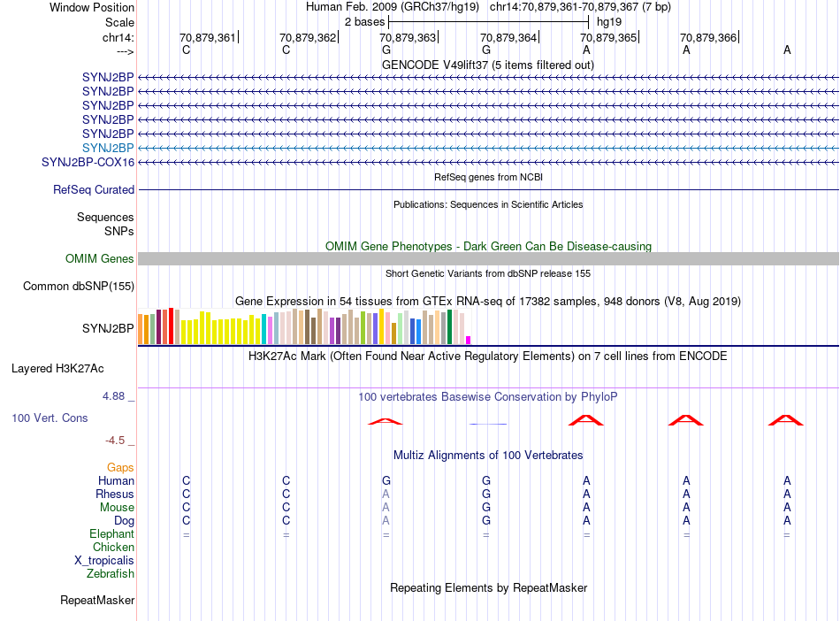This screenshot has height=621, width=840.
Task: Click the 100 Vert. Cons label
Action: tap(50, 418)
